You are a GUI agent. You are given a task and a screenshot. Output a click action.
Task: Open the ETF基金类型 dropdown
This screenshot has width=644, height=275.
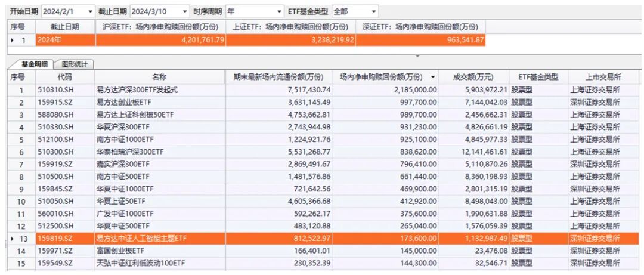point(373,11)
